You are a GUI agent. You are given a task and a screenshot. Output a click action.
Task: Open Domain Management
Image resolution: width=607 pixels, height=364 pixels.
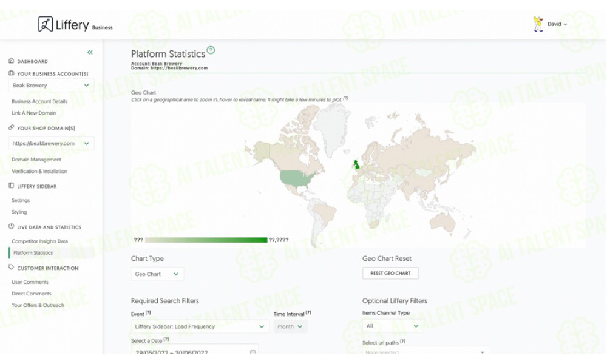point(36,160)
